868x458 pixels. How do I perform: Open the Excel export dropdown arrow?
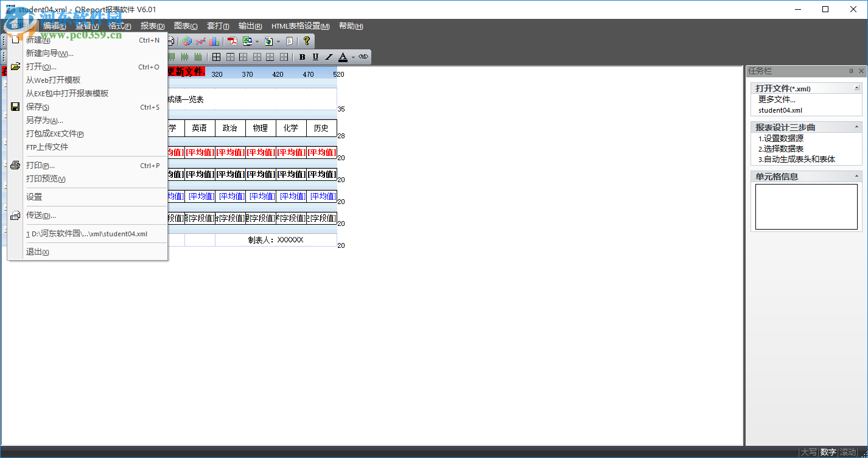(x=257, y=41)
